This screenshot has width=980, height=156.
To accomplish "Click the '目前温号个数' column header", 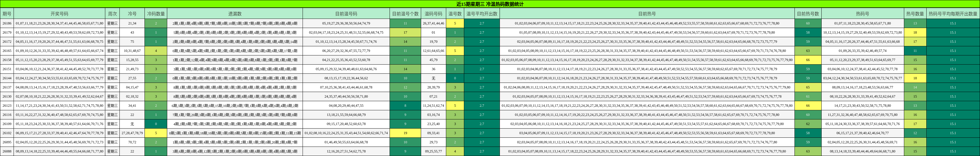I will [405, 14].
